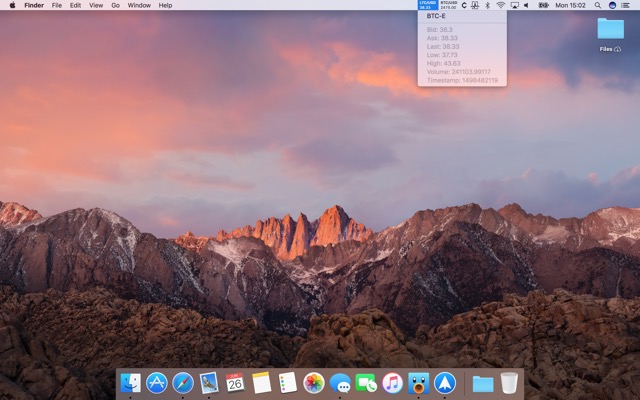
Task: Open the Window menu
Action: [x=139, y=5]
